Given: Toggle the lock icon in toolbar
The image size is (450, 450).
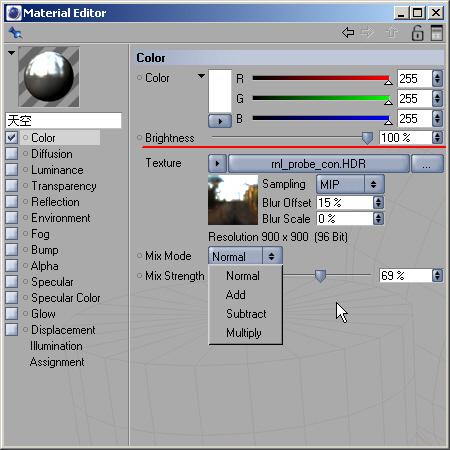Looking at the screenshot, I should (x=417, y=33).
